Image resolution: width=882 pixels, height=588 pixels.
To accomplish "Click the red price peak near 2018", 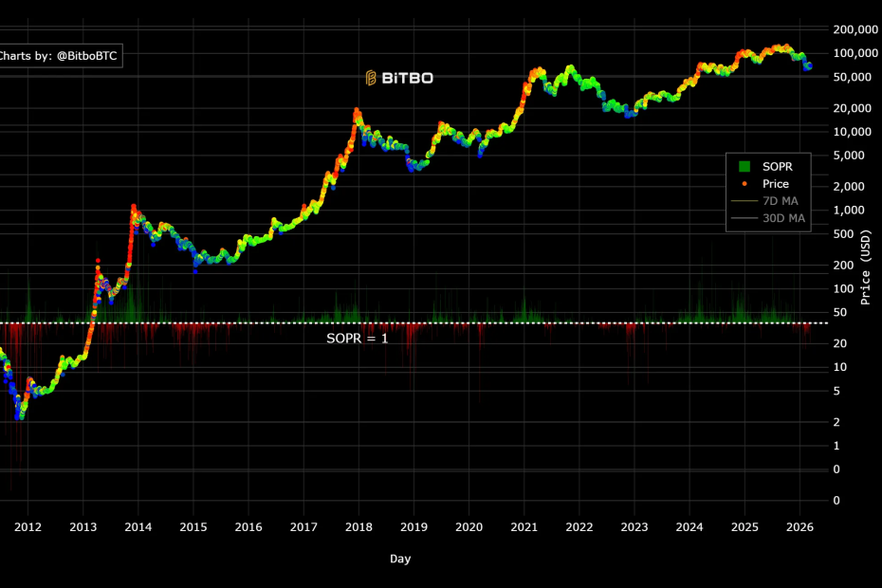I will point(357,112).
